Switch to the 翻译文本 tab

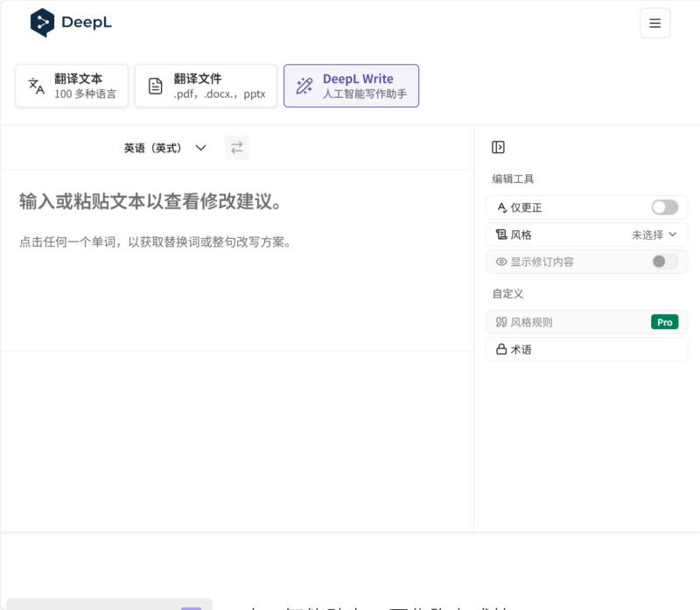click(71, 85)
